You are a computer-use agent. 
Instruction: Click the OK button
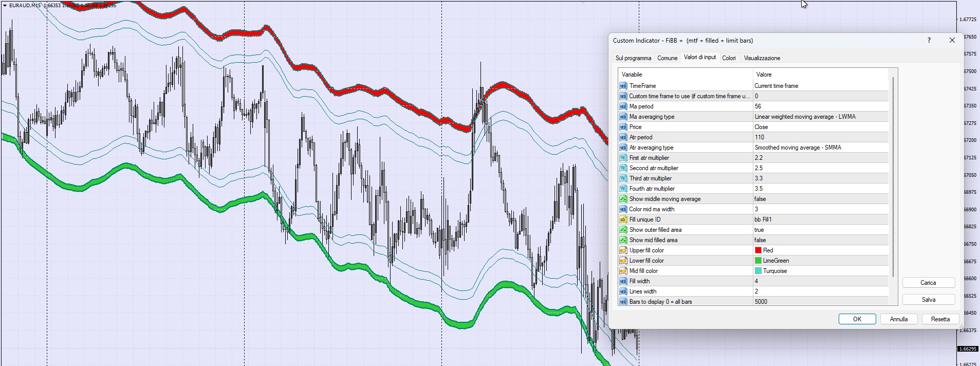pyautogui.click(x=857, y=319)
